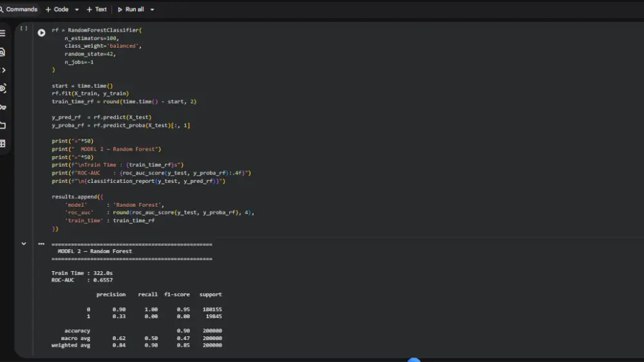Click the results.append code line
This screenshot has height=362, width=644.
[77, 196]
